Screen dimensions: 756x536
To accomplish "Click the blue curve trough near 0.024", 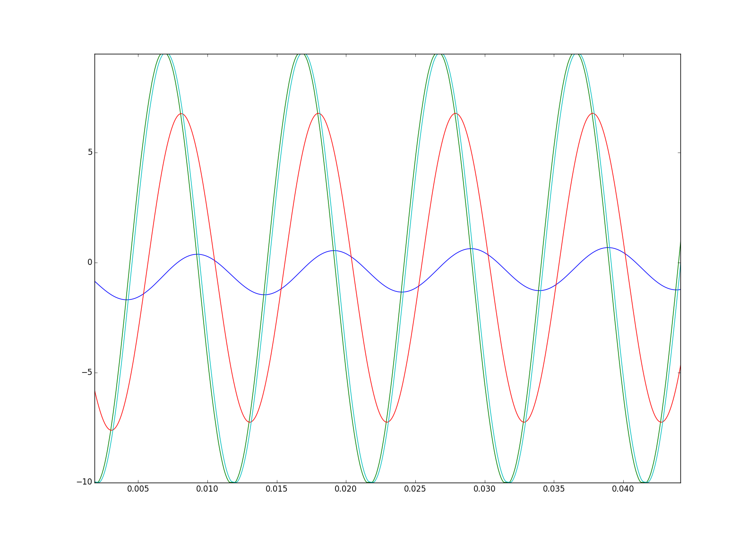I will 402,292.
